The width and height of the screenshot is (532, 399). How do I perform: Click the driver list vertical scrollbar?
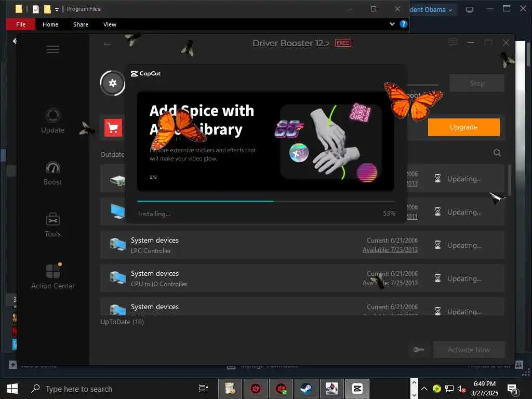[510, 180]
